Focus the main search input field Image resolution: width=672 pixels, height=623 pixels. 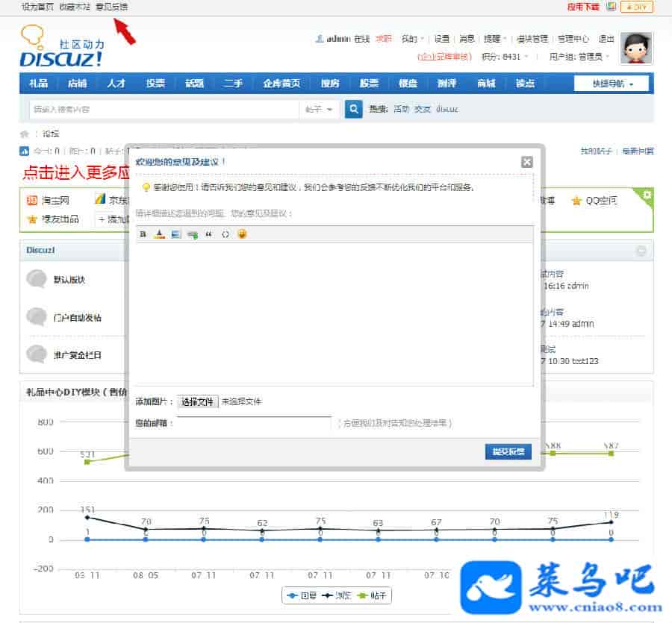click(x=164, y=109)
